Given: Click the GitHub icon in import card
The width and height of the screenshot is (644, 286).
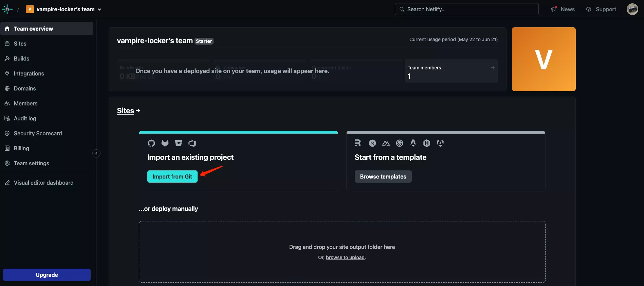Looking at the screenshot, I should coord(151,143).
